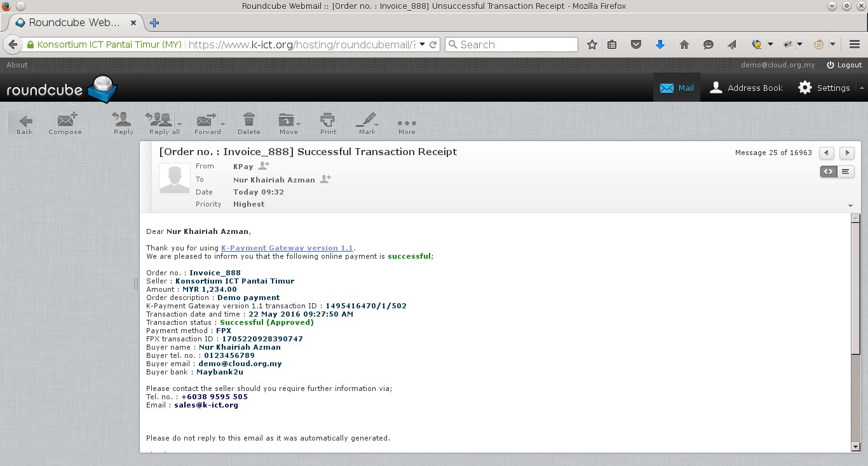Show bookmarks list icon
The width and height of the screenshot is (868, 466).
pyautogui.click(x=612, y=45)
